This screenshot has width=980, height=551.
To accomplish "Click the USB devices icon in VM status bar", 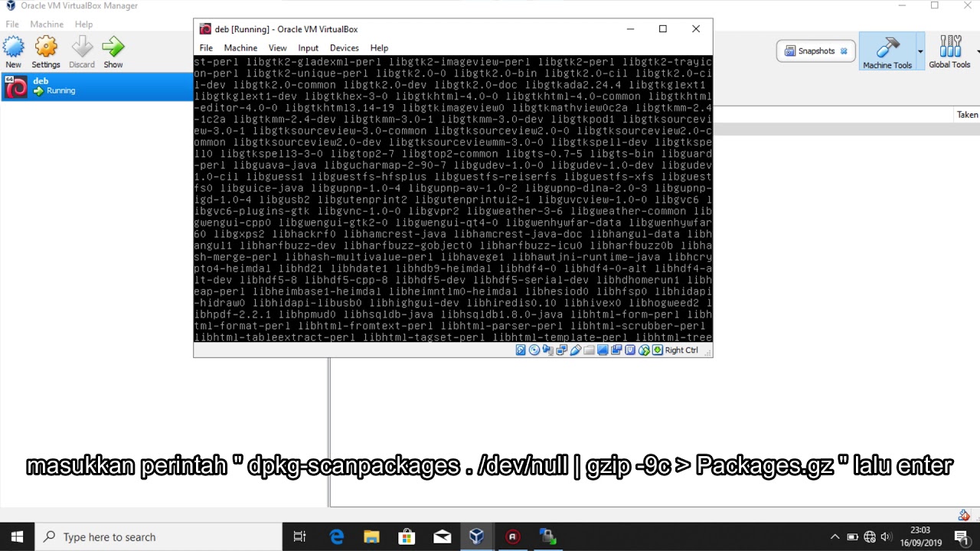I will coord(576,350).
